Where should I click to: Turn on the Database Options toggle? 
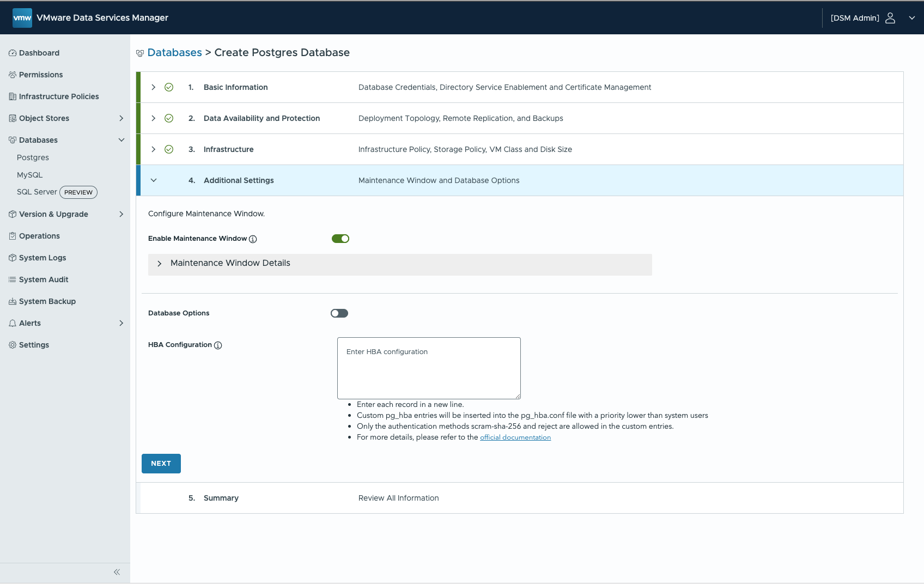pyautogui.click(x=339, y=313)
